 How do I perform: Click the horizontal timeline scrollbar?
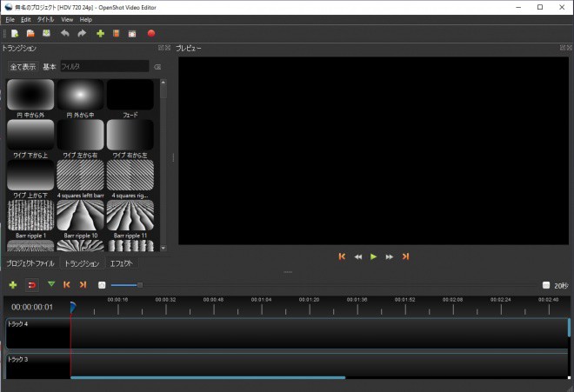(x=208, y=377)
